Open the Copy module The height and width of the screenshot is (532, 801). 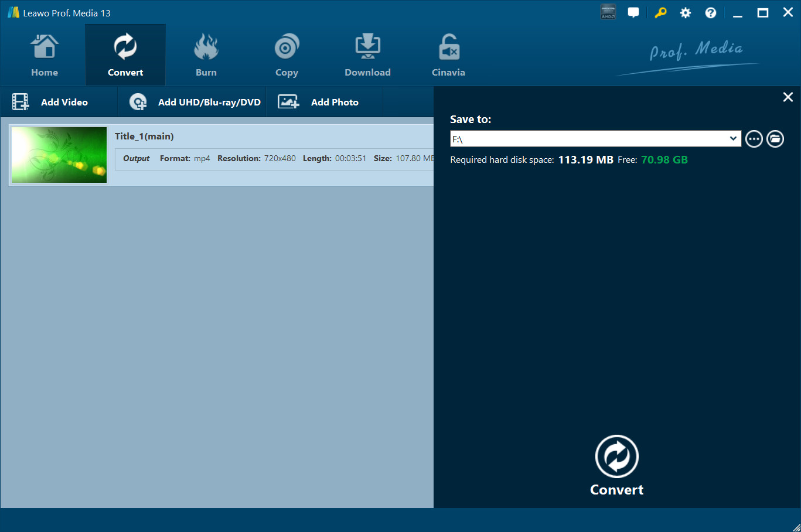click(x=287, y=56)
